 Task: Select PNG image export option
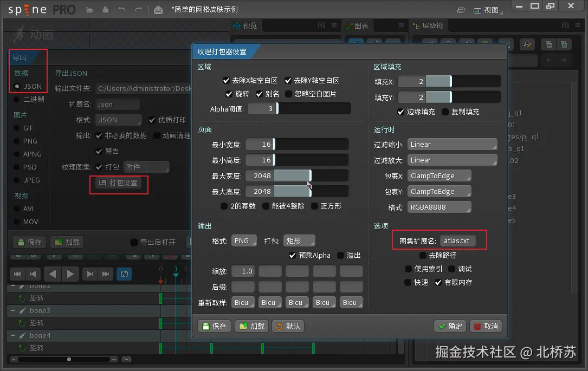[25, 141]
